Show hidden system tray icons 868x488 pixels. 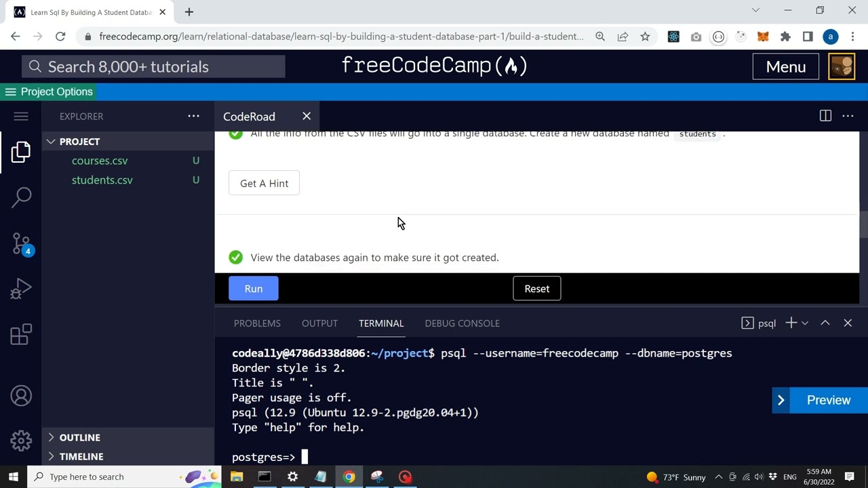[718, 476]
